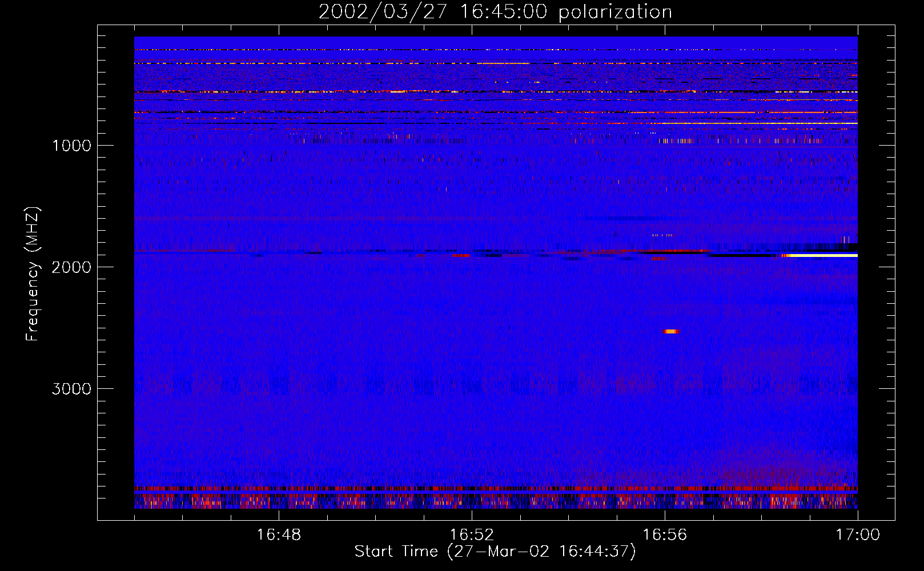Screen dimensions: 924x571
Task: Click the "Frequency (MHZ)" axis label
Action: tap(33, 274)
